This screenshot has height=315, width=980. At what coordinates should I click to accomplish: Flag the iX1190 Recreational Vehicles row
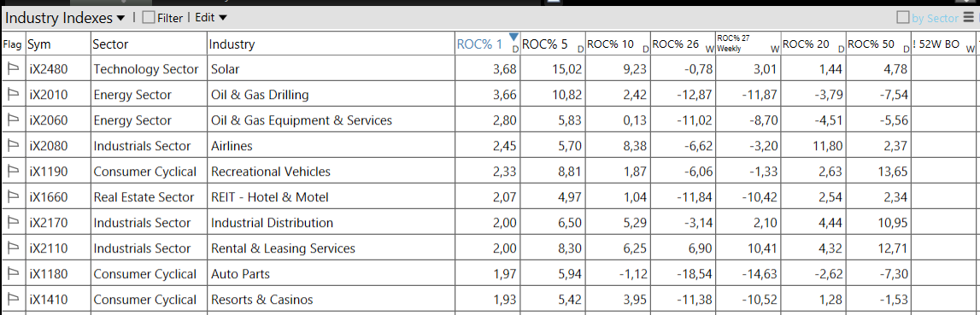[x=13, y=172]
